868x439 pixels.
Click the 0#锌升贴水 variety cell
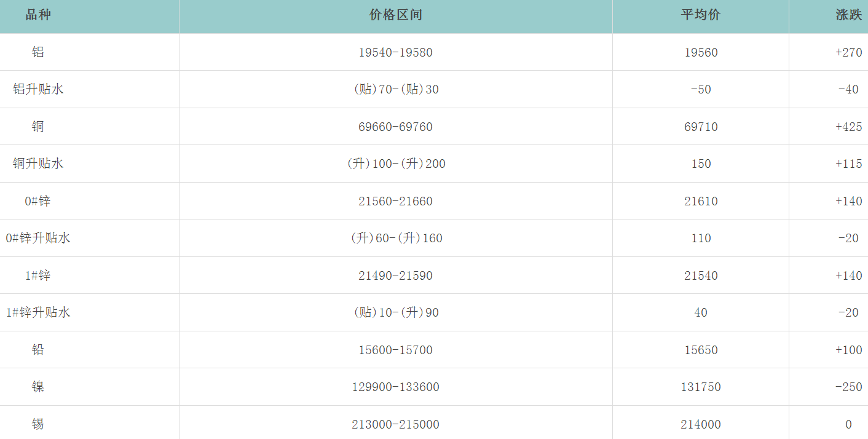(x=38, y=238)
